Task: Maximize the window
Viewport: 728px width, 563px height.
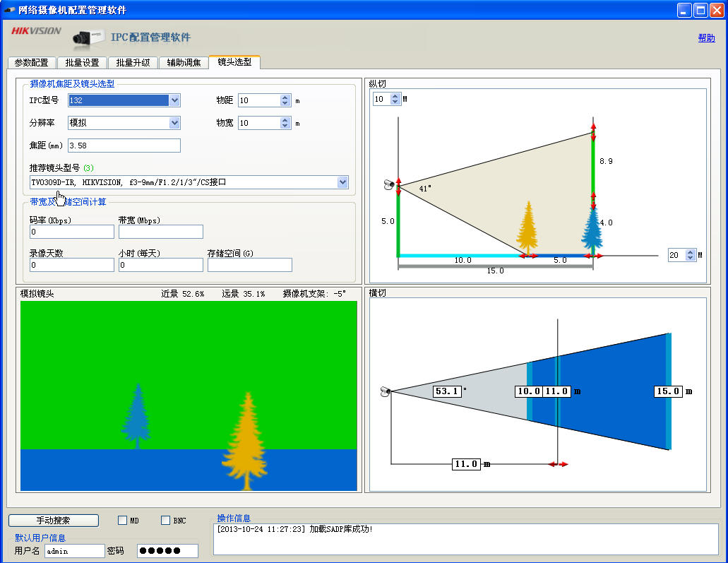Action: (700, 10)
